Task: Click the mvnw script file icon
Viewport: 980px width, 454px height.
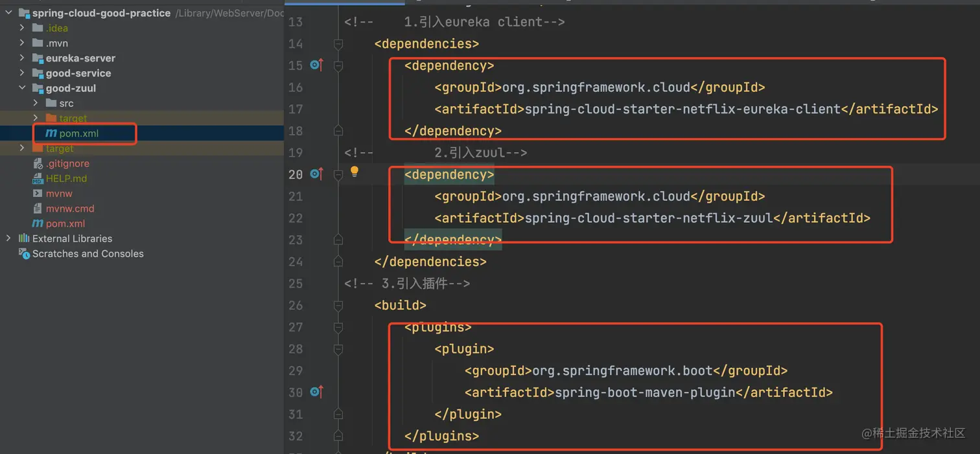Action: tap(38, 194)
